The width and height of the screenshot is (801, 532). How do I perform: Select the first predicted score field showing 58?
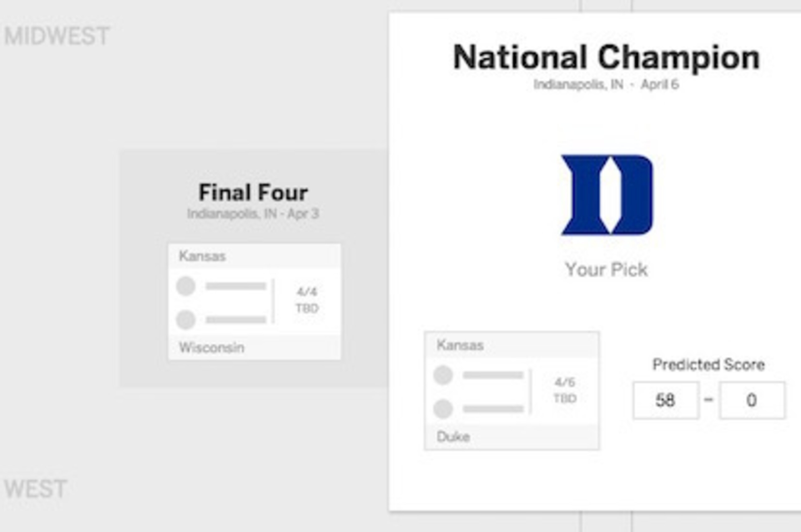tap(666, 400)
